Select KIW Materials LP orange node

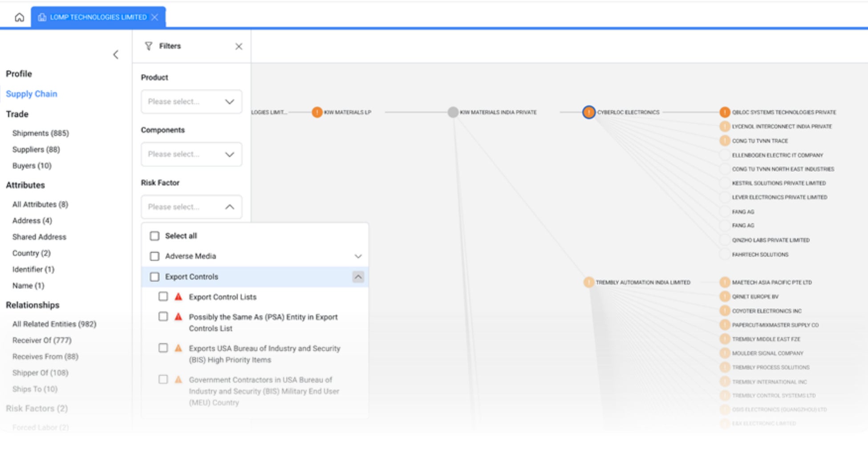pyautogui.click(x=317, y=112)
